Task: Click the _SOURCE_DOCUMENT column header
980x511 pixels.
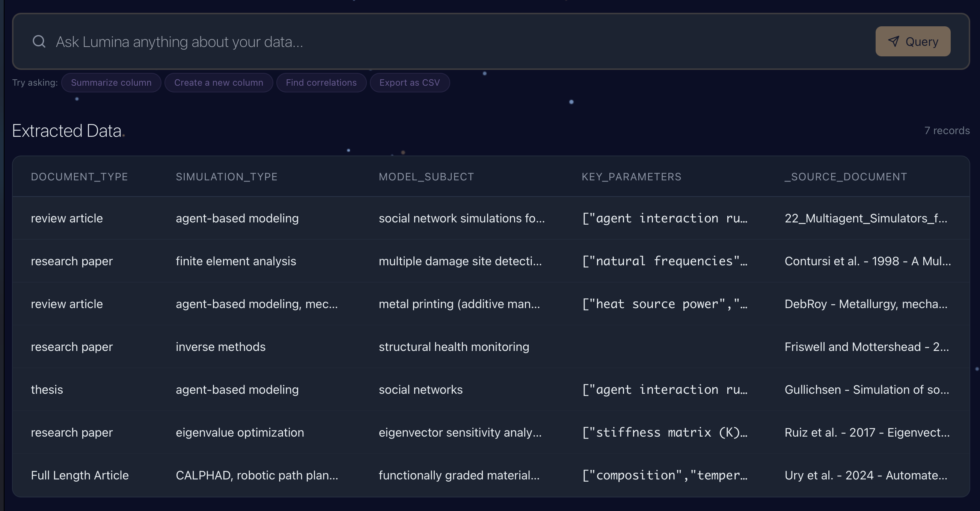Action: (x=845, y=177)
